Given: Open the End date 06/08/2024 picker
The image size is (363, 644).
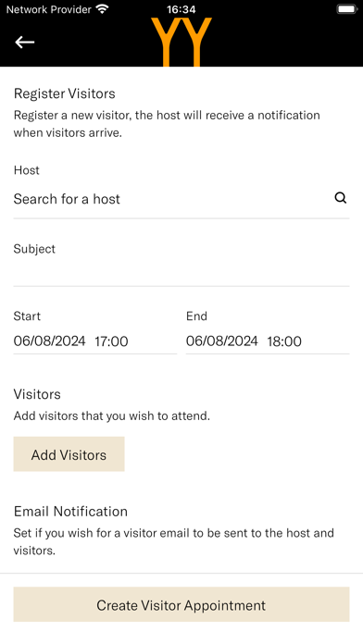Looking at the screenshot, I should pyautogui.click(x=222, y=341).
